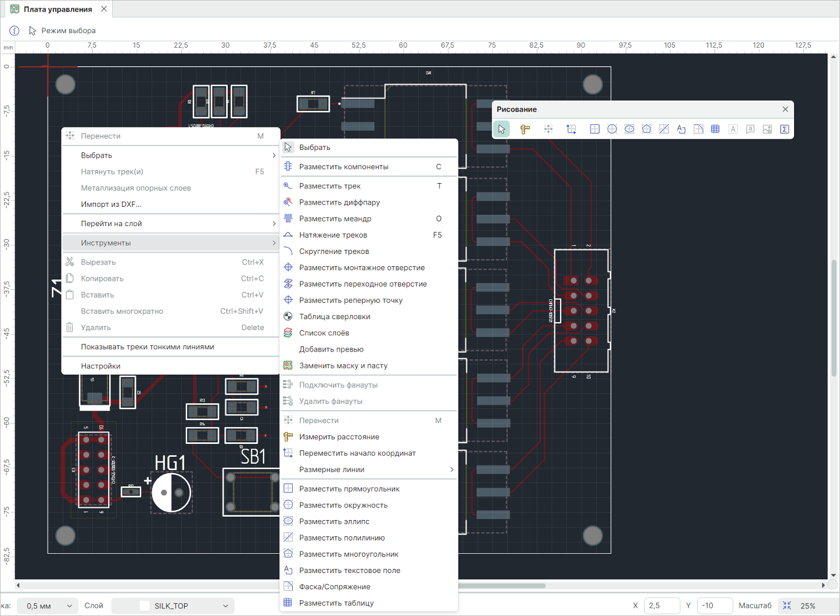Toggle Показывать треки тонкими линиями option
Viewport: 840px width, 616px height.
click(x=148, y=347)
